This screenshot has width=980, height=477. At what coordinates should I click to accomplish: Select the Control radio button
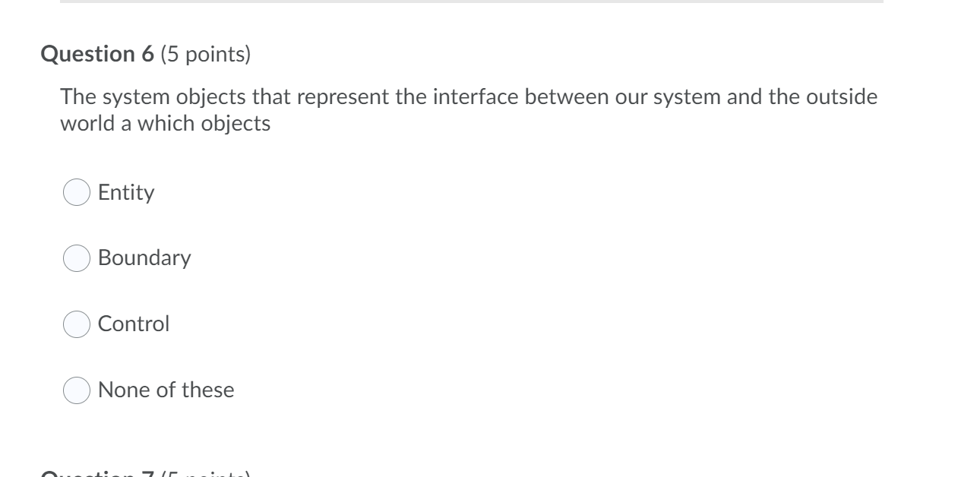[x=76, y=324]
